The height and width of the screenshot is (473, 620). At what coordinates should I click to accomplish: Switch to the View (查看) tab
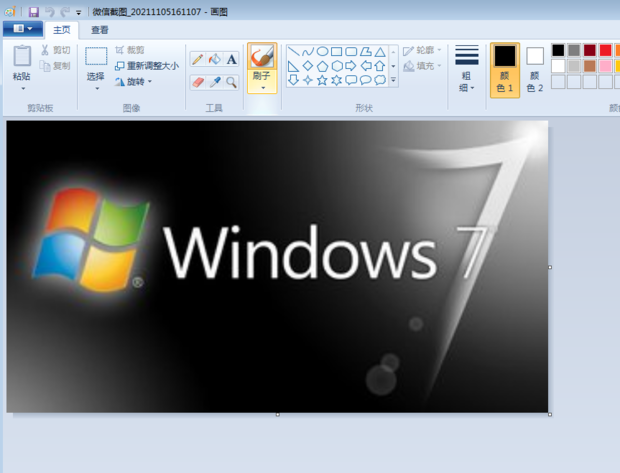(100, 30)
